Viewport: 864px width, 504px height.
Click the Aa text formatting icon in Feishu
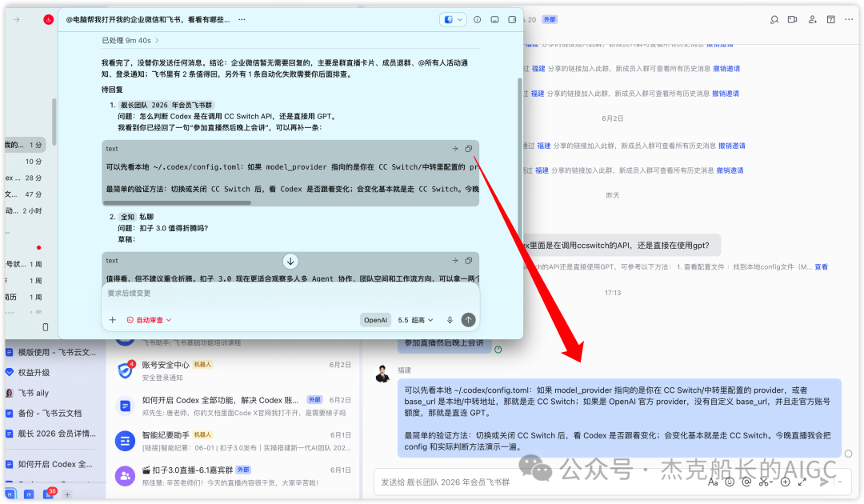713,482
